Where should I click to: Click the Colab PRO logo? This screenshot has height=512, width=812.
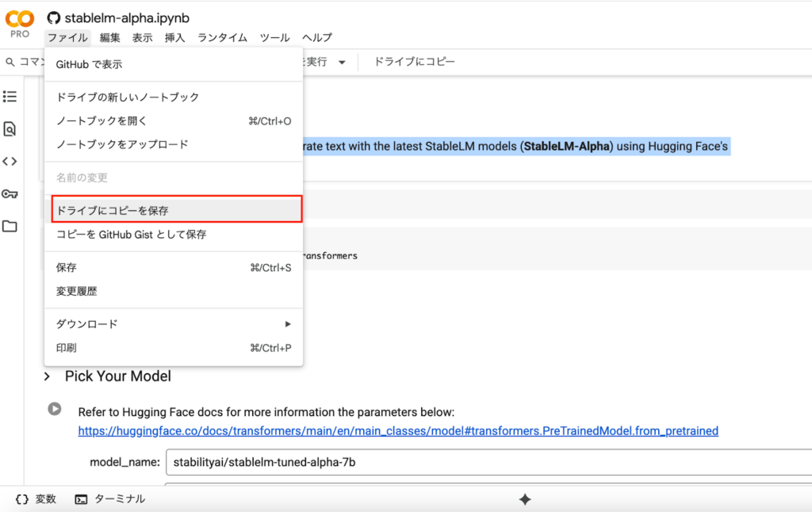click(20, 24)
